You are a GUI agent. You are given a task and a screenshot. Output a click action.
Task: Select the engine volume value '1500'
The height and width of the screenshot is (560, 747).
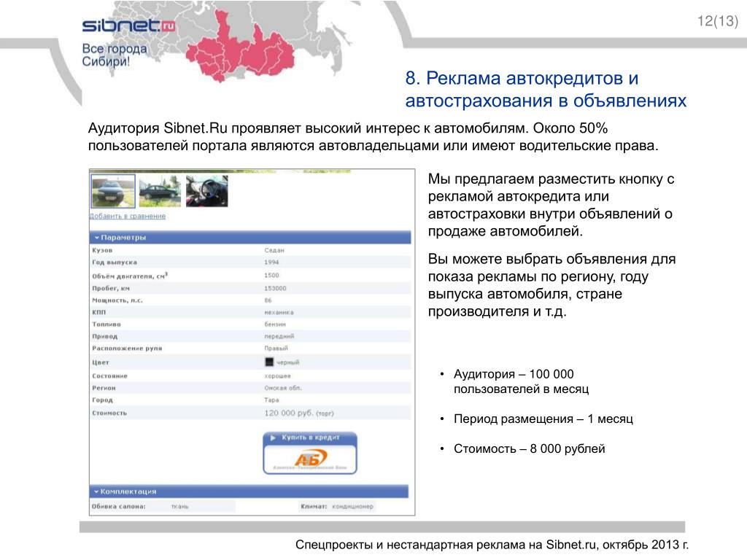271,275
